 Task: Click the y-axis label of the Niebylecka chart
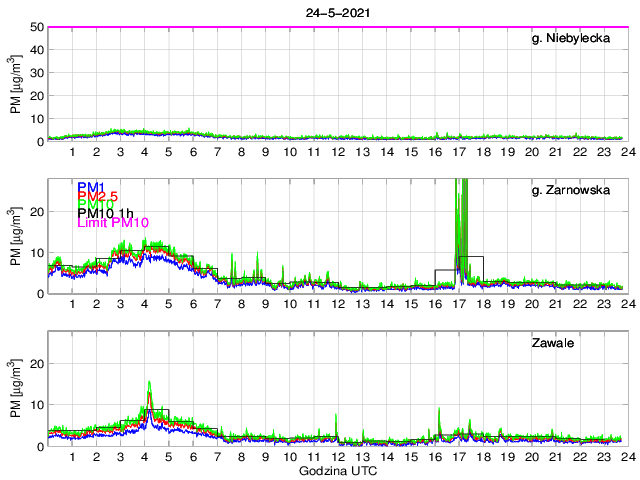click(15, 85)
